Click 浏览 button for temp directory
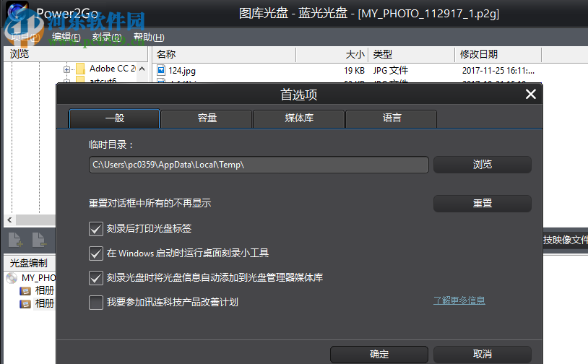Viewport: 588px width, 364px height. coord(483,165)
